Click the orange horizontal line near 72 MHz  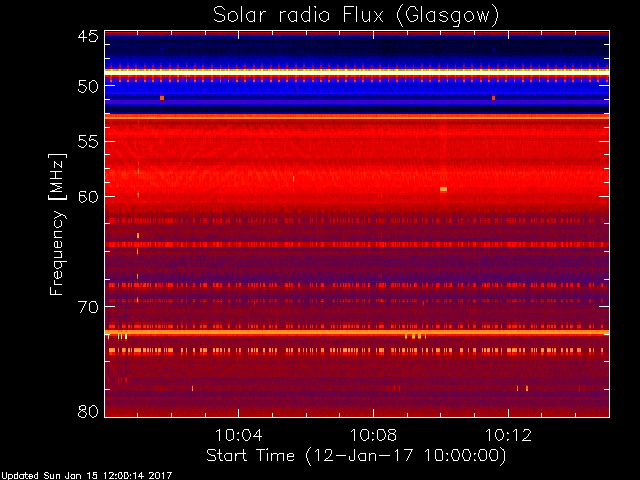point(357,332)
